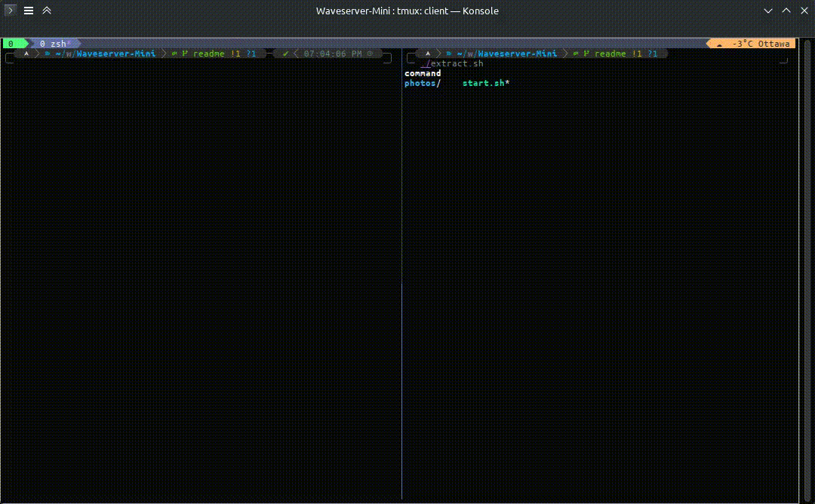This screenshot has width=815, height=504.
Task: Minimize the Konsole window
Action: pyautogui.click(x=768, y=11)
